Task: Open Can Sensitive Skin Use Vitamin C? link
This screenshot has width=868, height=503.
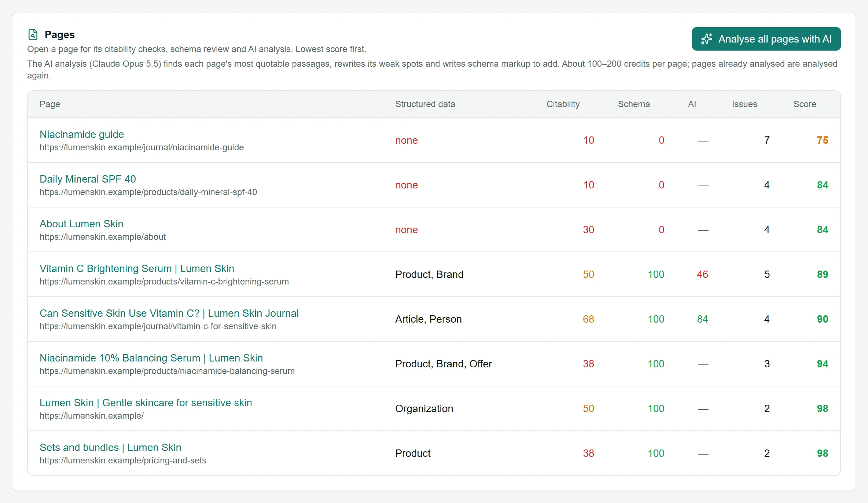Action: 169,313
